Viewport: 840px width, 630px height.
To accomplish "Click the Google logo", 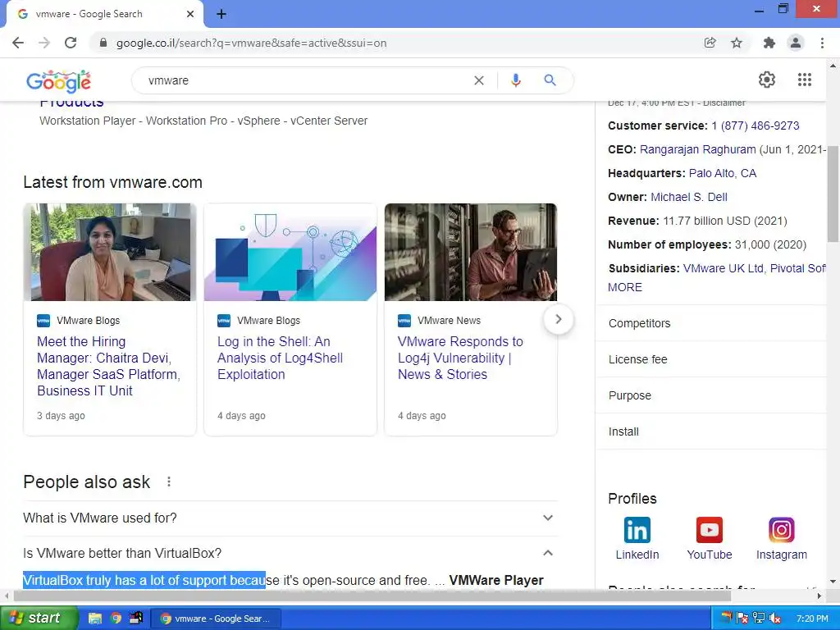I will point(58,81).
